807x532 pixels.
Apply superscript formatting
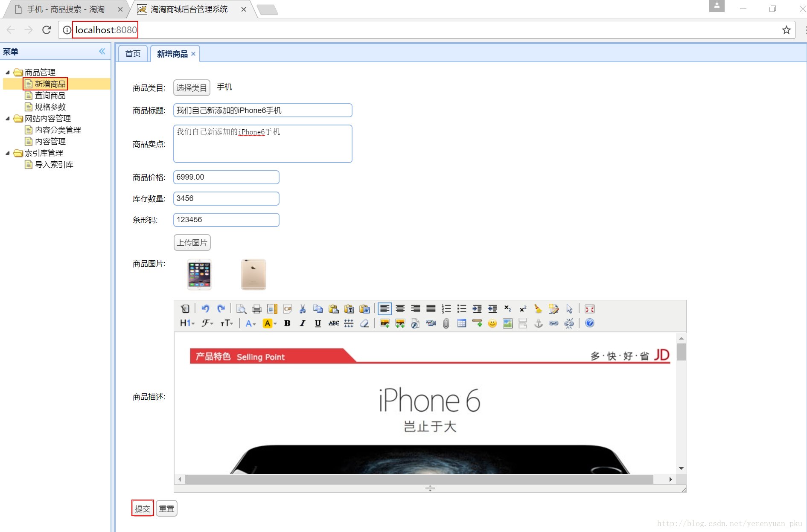(x=523, y=308)
